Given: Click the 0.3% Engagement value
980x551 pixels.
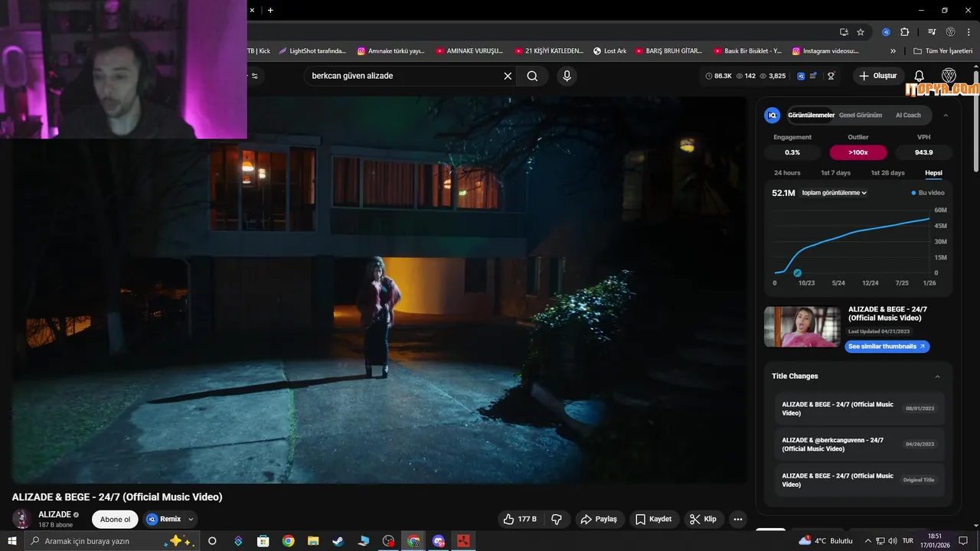Looking at the screenshot, I should 792,152.
